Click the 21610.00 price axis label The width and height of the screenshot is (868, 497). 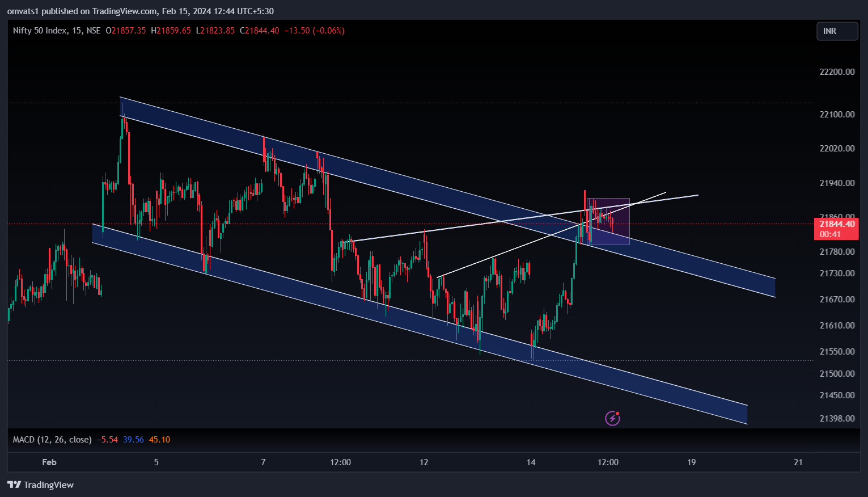click(x=837, y=326)
